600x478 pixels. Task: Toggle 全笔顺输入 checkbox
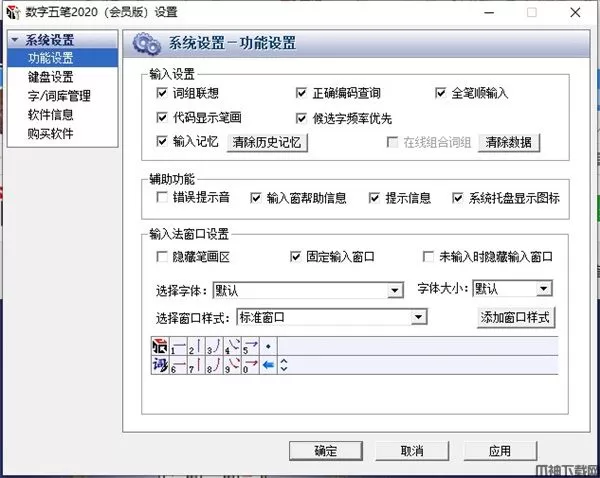point(440,93)
